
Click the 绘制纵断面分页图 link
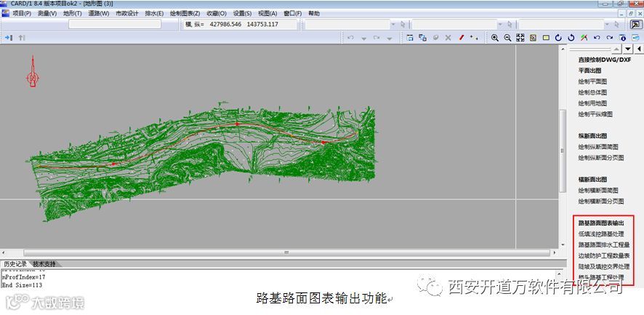tap(601, 157)
